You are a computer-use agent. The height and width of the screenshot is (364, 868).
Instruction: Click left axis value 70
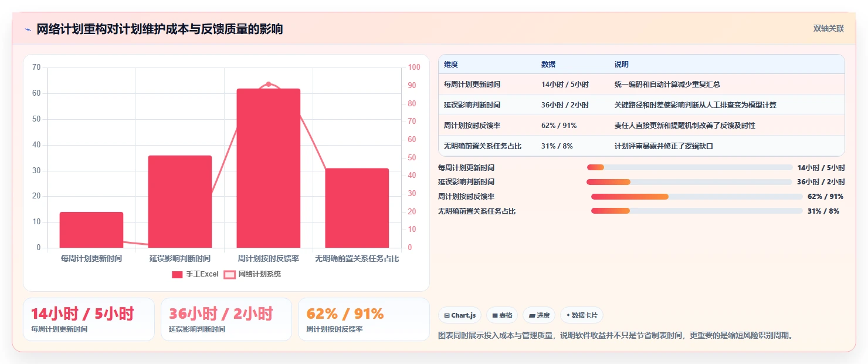click(x=36, y=68)
